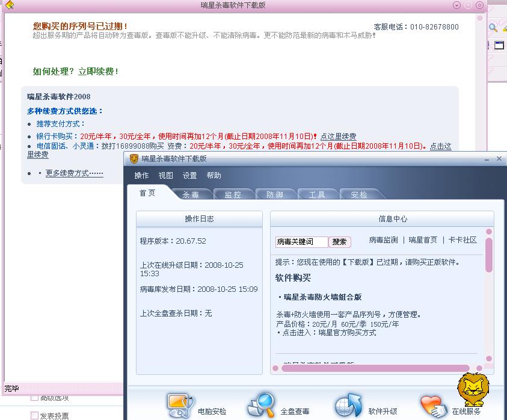Image resolution: width=507 pixels, height=420 pixels.
Task: Click 操作日志 panel header
Action: [199, 219]
